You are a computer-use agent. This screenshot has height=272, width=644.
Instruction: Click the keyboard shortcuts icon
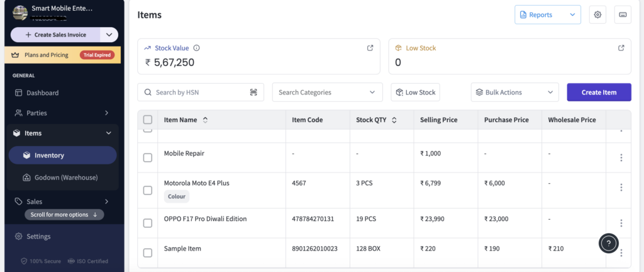tap(622, 14)
